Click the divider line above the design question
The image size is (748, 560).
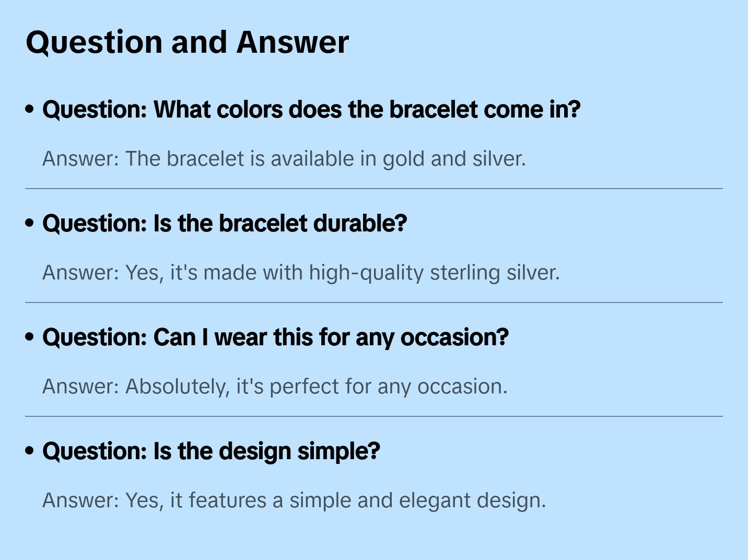pos(373,416)
